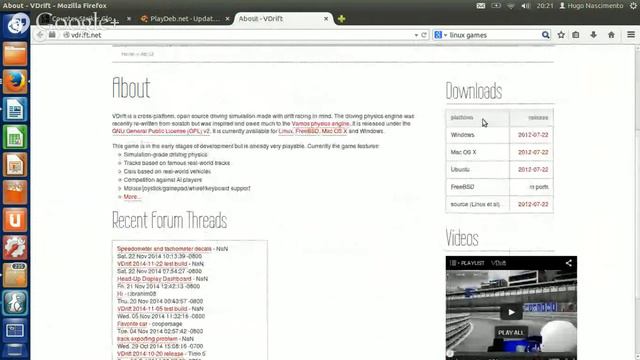Launch Firefox from the Ubuntu dock
This screenshot has height=360, width=640.
(x=15, y=82)
